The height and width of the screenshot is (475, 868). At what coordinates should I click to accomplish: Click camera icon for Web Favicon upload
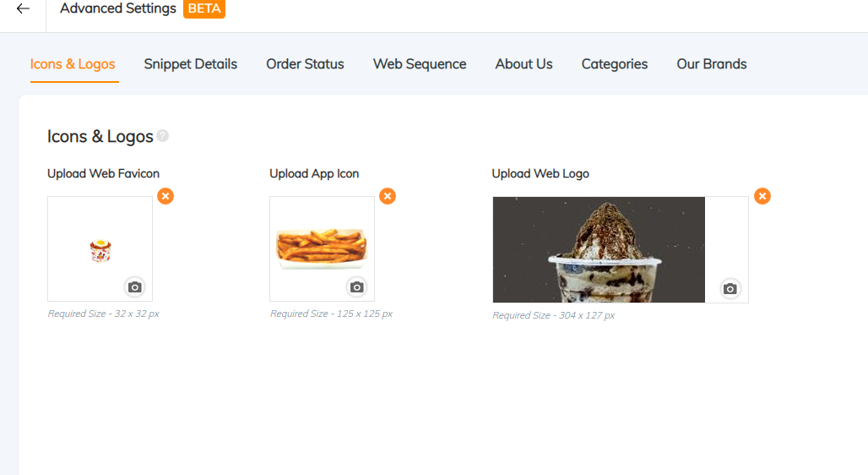click(x=134, y=287)
